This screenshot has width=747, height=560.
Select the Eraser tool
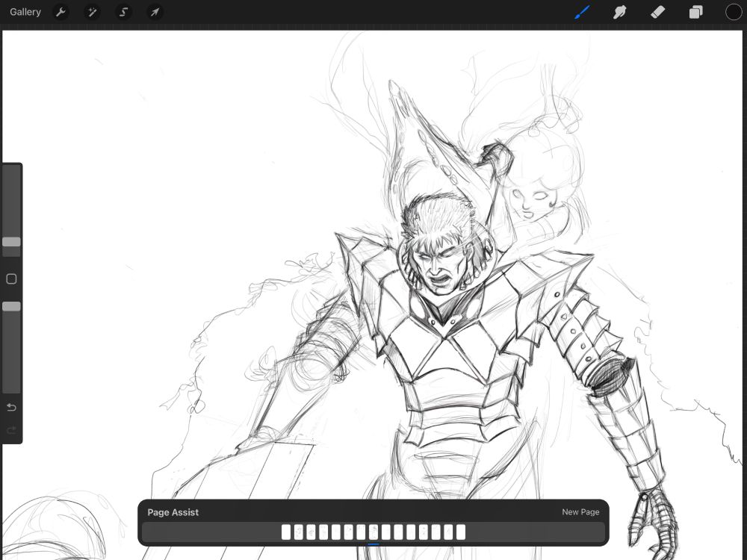pos(658,11)
